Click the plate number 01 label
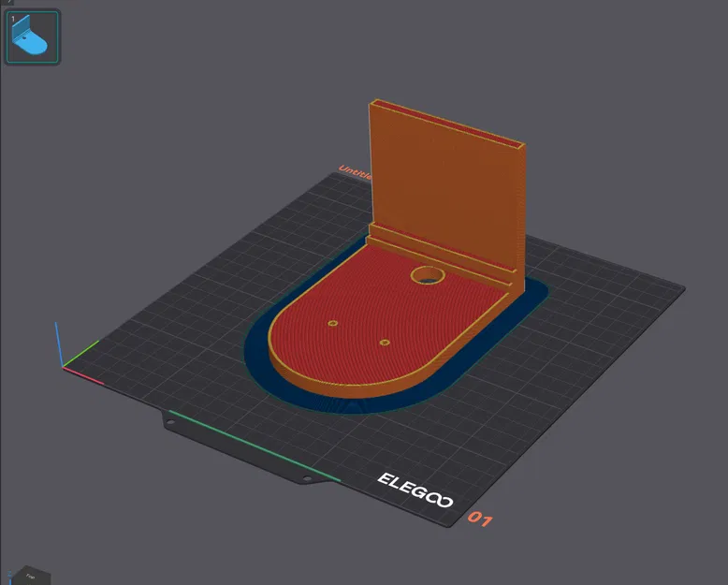Image resolution: width=728 pixels, height=585 pixels. [480, 519]
